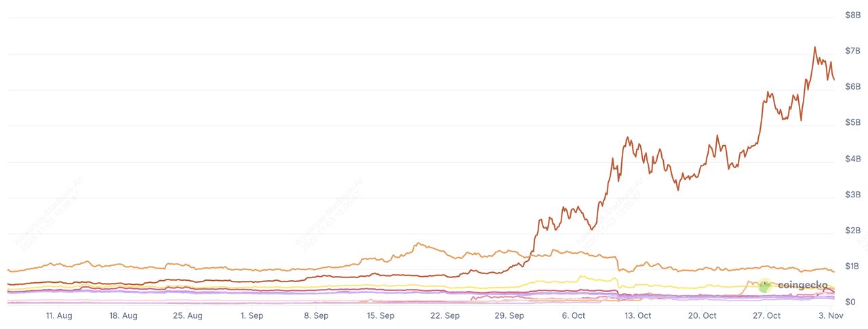
Task: Click the $3B y-axis label
Action: pyautogui.click(x=852, y=195)
